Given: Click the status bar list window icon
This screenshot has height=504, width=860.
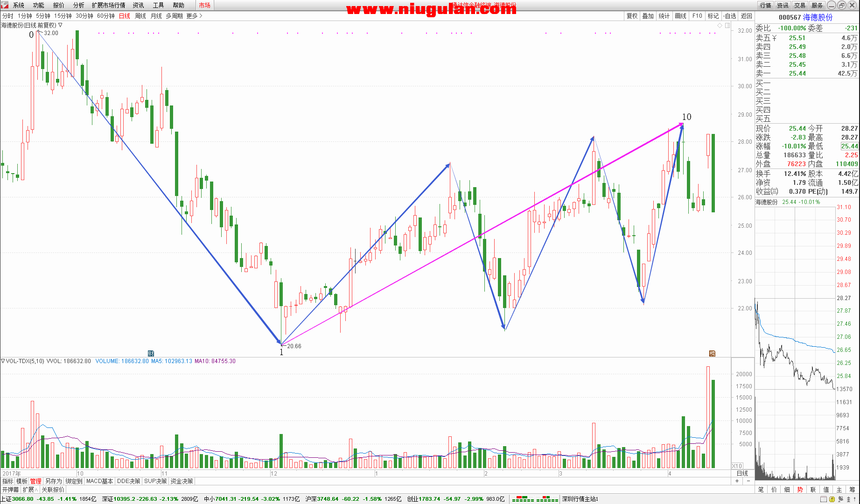Looking at the screenshot, I should (x=824, y=499).
